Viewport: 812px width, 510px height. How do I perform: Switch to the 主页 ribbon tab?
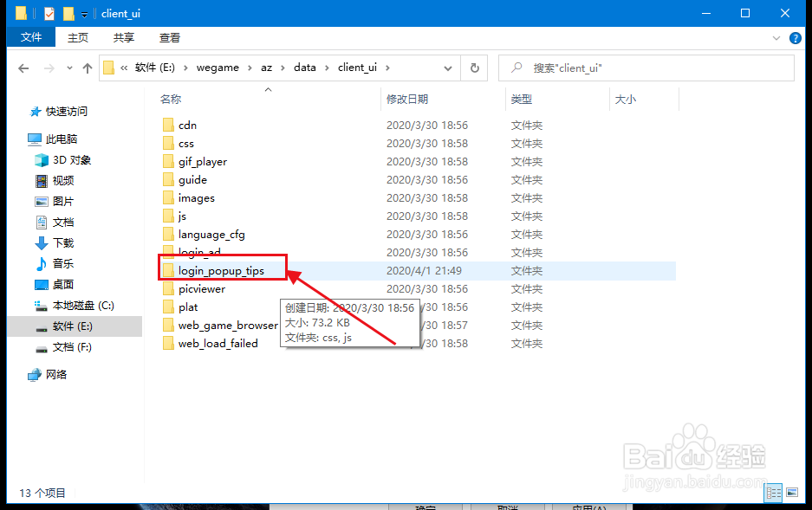(77, 37)
